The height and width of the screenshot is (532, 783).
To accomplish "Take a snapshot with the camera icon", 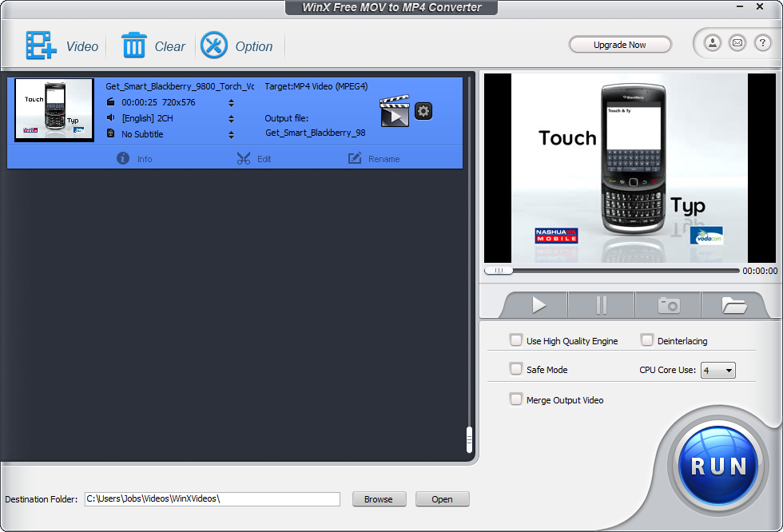I will coord(668,304).
